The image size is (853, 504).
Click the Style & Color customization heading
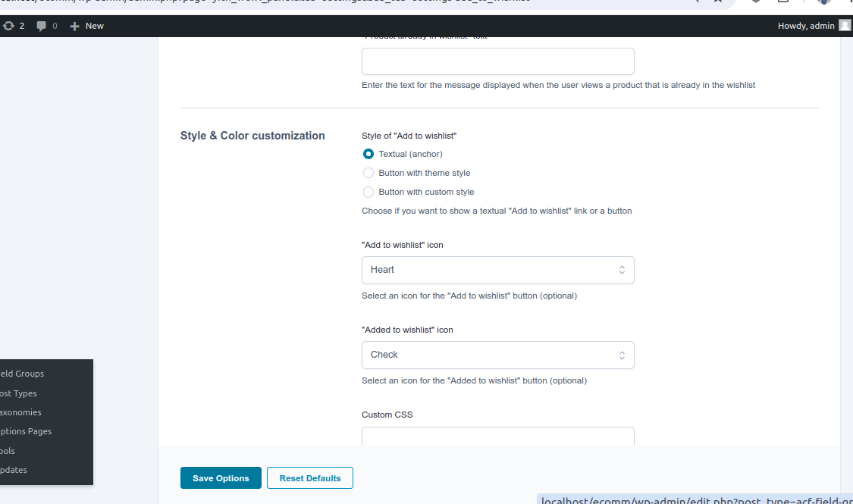[252, 136]
